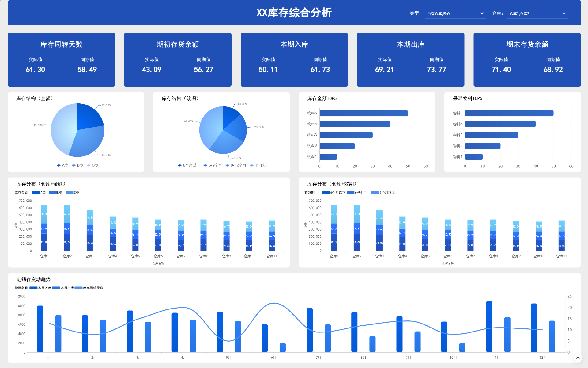Image resolution: width=588 pixels, height=368 pixels.
Task: Click the 库存周转天数 KPI card
Action: point(61,60)
